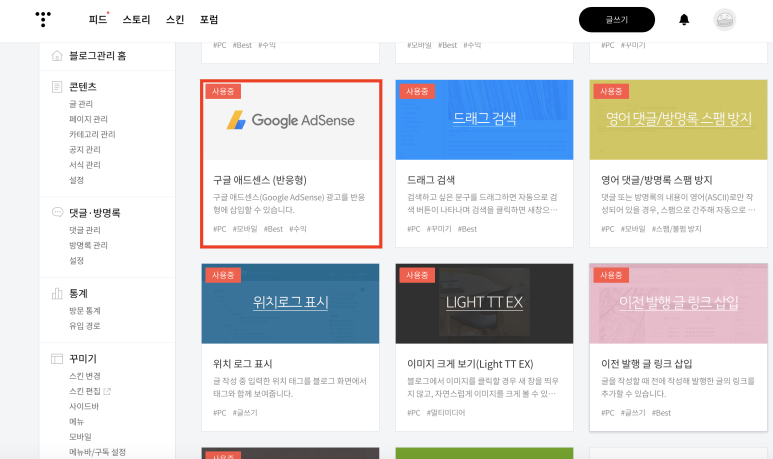Screen dimensions: 773x459
Task: Open 서식 관리 in sidebar
Action: tap(85, 165)
